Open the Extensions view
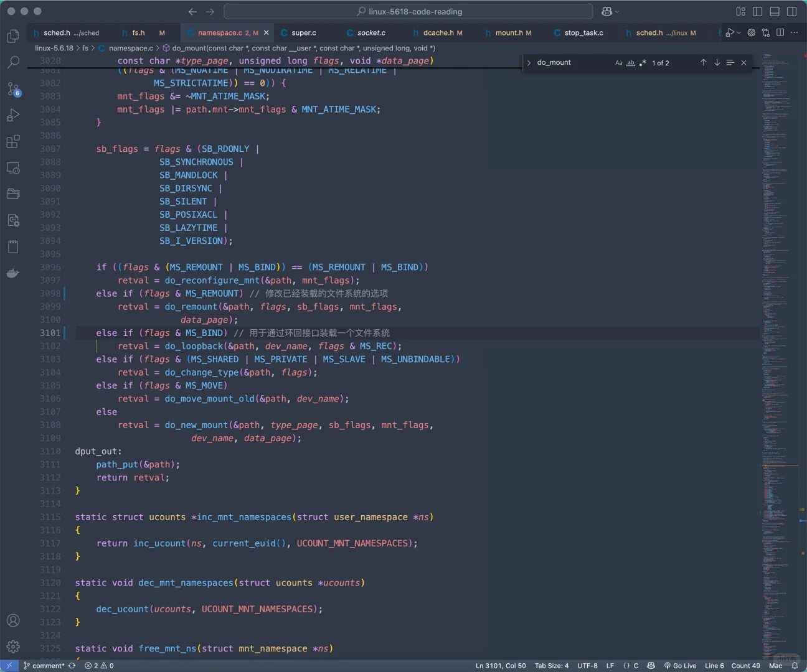807x672 pixels. tap(13, 142)
